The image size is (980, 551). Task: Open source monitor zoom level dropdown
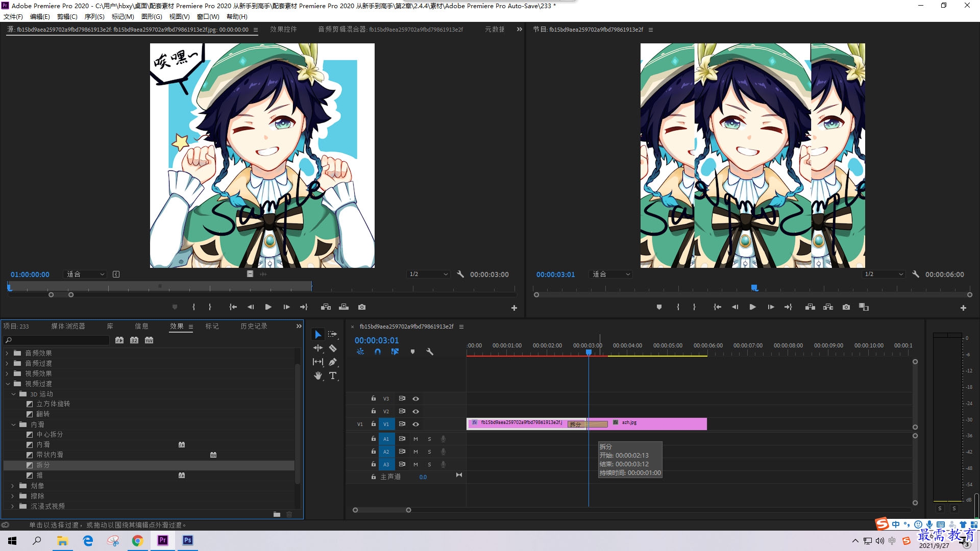[85, 274]
